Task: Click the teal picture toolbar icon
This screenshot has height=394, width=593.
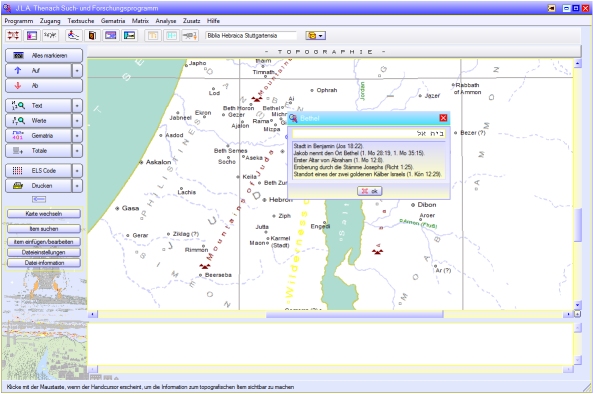Action: (129, 36)
